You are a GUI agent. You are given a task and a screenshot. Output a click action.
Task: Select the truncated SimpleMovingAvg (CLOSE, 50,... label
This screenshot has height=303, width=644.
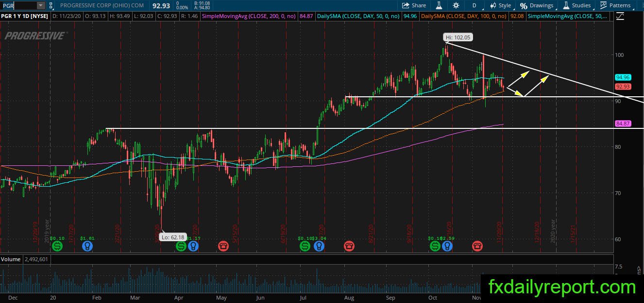click(x=568, y=16)
